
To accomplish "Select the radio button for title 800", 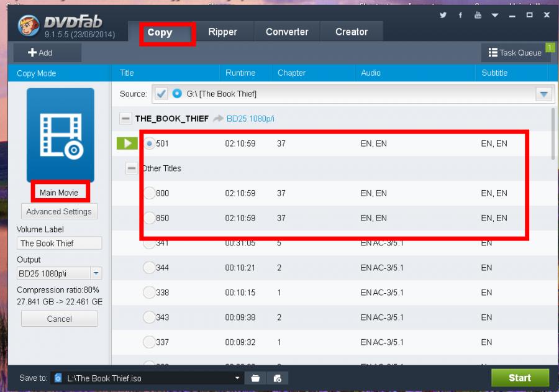I will click(x=149, y=193).
